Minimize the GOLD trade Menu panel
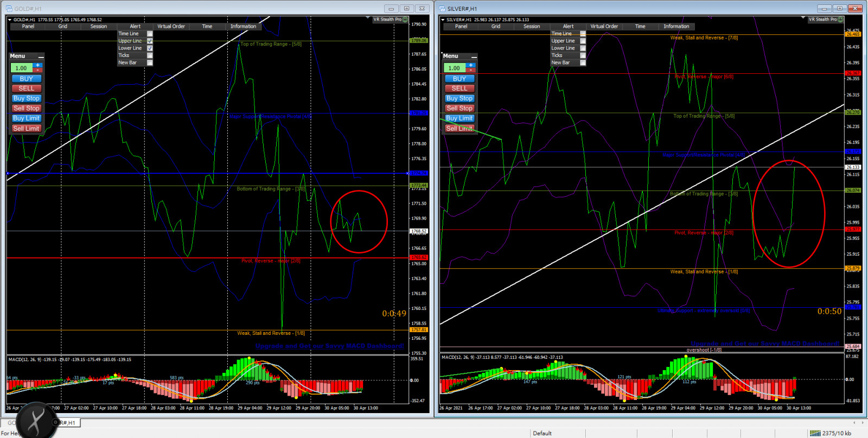This screenshot has height=438, width=868. [x=41, y=56]
